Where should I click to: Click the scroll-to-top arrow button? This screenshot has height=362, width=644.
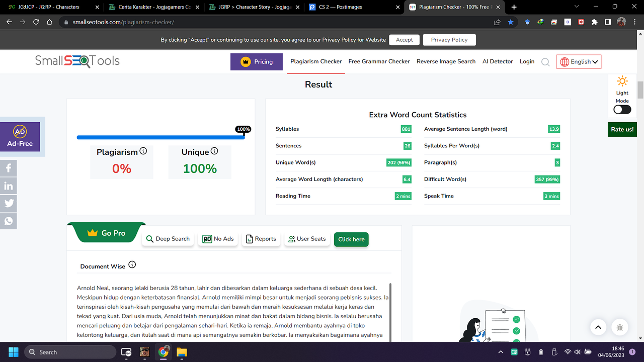[x=598, y=327]
